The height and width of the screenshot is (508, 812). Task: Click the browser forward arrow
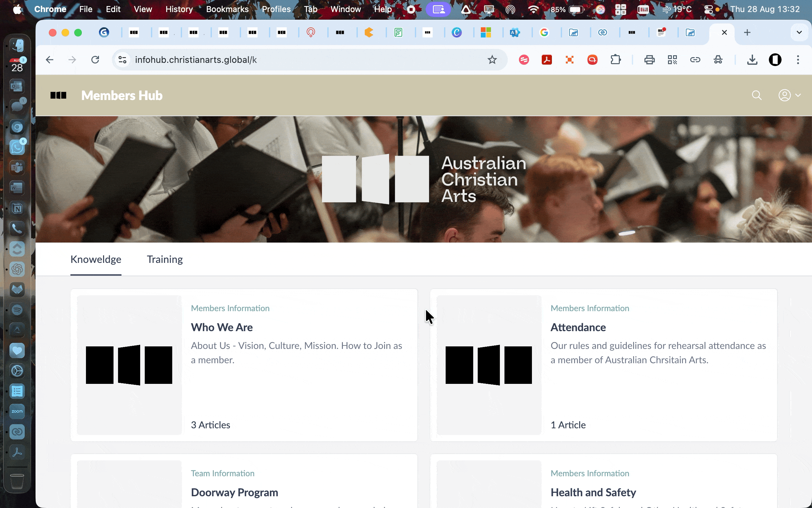click(72, 60)
